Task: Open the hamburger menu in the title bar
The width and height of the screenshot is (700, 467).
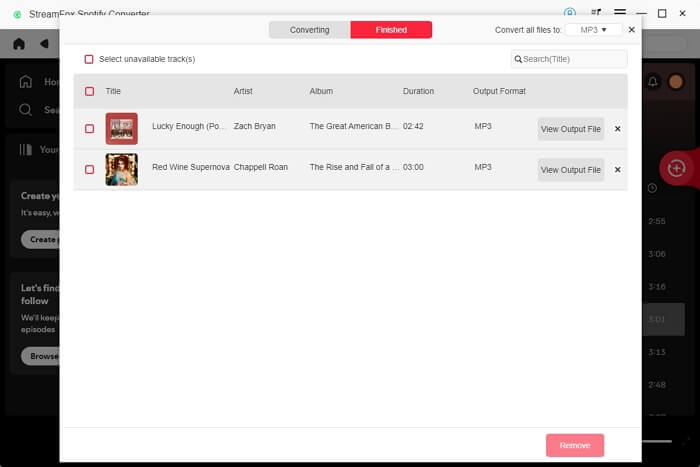Action: [620, 12]
